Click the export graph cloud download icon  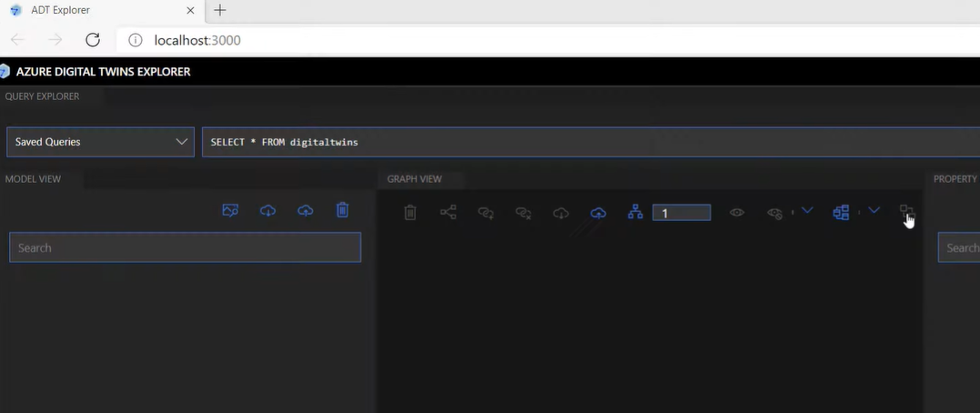pos(561,213)
